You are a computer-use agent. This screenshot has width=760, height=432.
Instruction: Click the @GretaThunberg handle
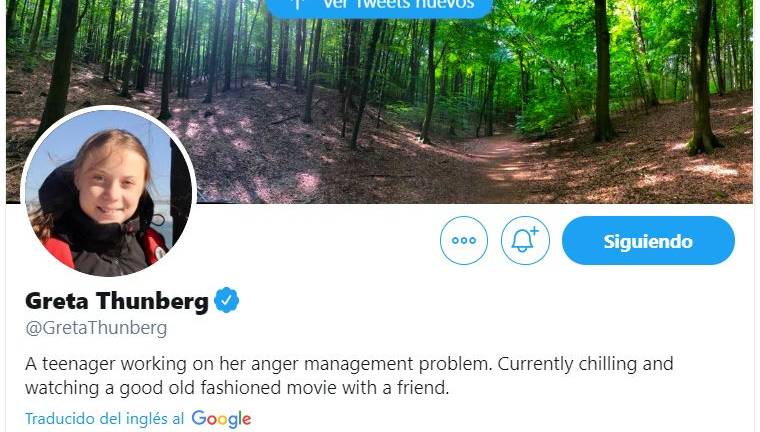pos(96,327)
